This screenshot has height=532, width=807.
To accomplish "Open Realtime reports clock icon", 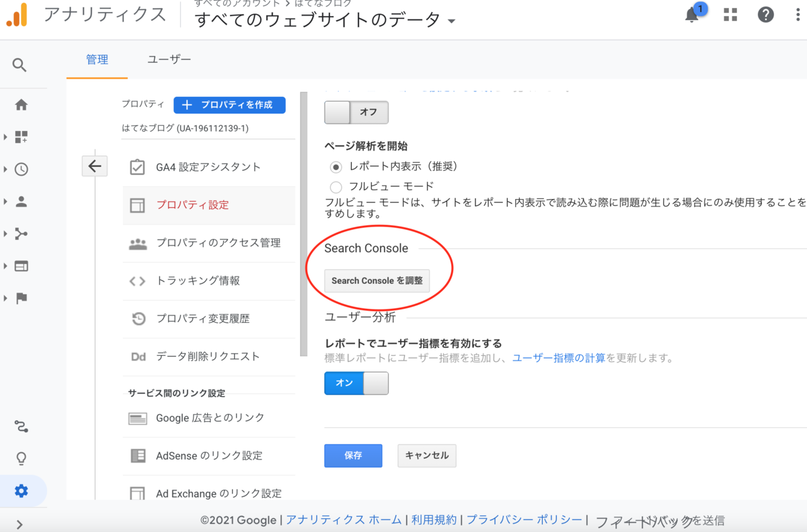I will (x=22, y=169).
